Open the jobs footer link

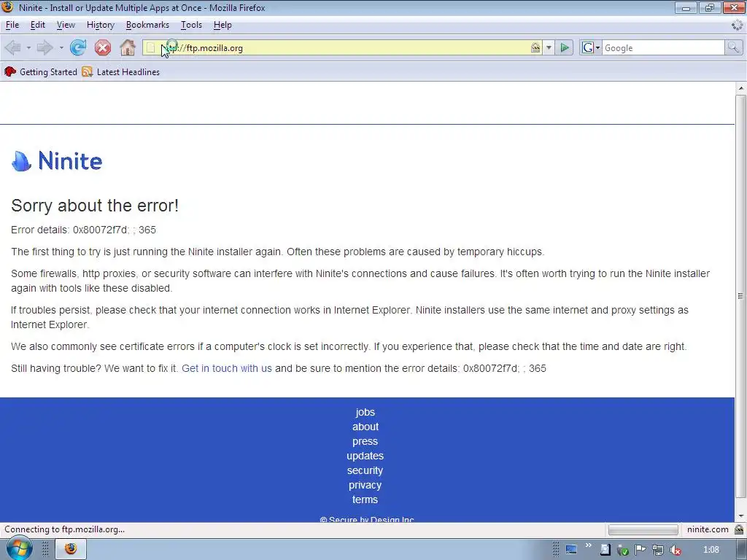coord(365,413)
